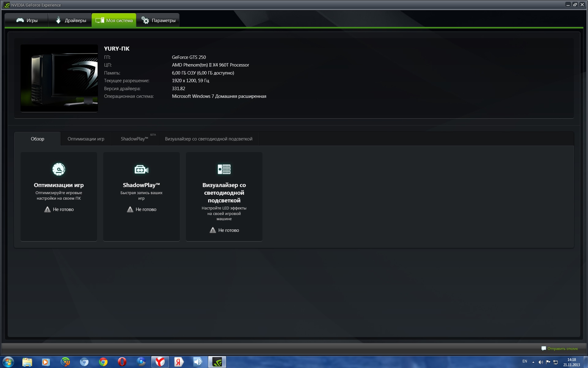Select the Обзор overview sub-tab

pos(37,139)
